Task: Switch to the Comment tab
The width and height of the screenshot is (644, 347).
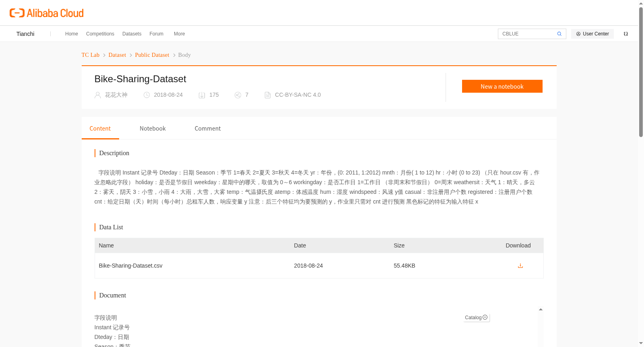Action: click(208, 129)
